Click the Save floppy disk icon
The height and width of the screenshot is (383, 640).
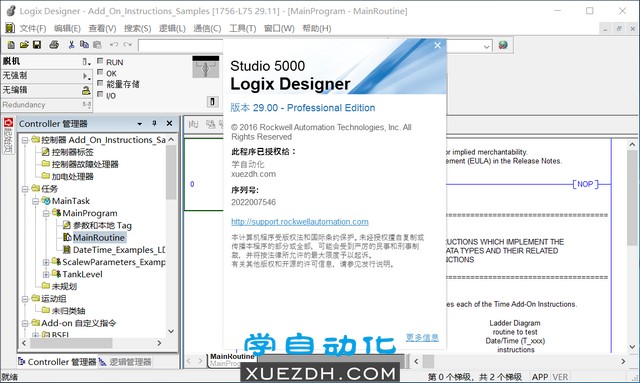point(37,45)
